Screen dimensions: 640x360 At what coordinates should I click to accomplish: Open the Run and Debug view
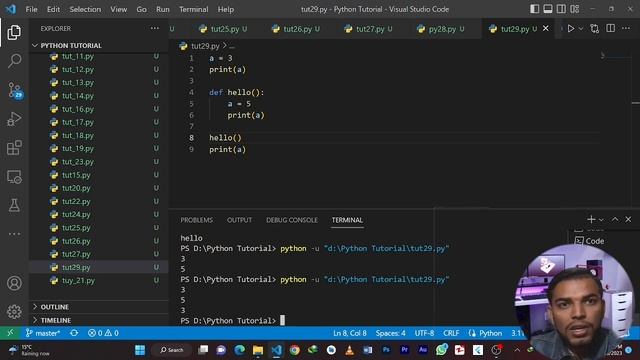pyautogui.click(x=14, y=119)
